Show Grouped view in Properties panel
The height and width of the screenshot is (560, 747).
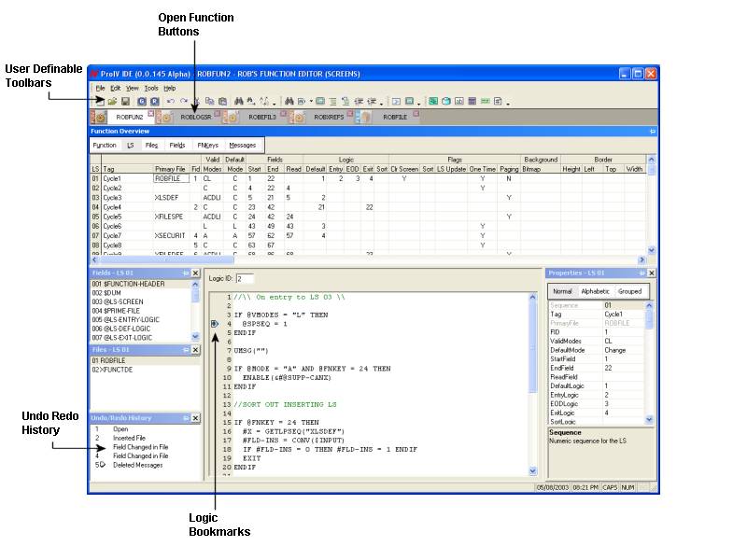click(x=629, y=291)
